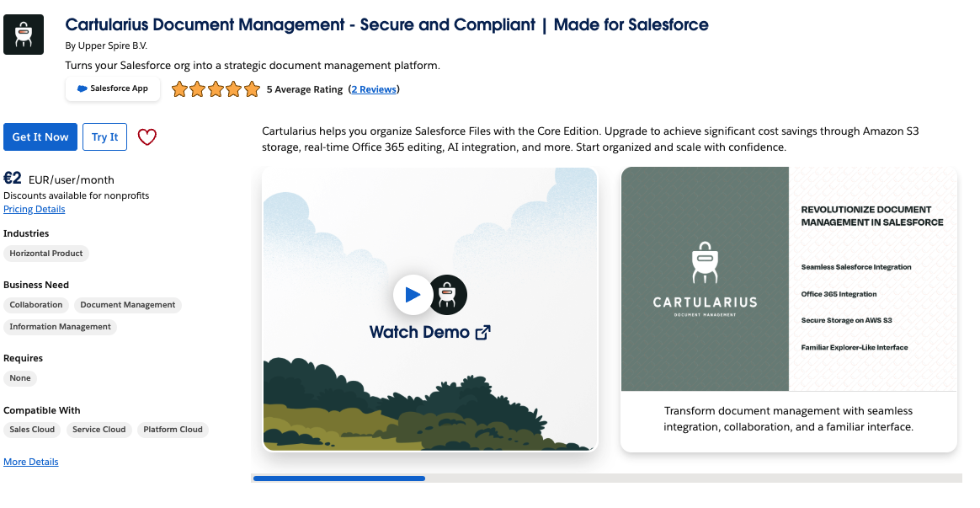The image size is (980, 508).
Task: Click the 'Industries' section heading
Action: [x=26, y=234]
